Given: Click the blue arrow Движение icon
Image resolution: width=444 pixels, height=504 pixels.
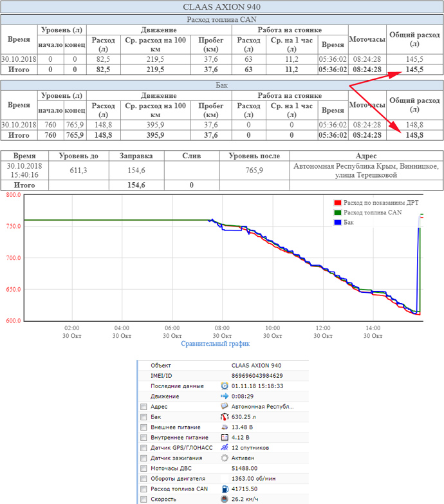Looking at the screenshot, I should (x=225, y=396).
